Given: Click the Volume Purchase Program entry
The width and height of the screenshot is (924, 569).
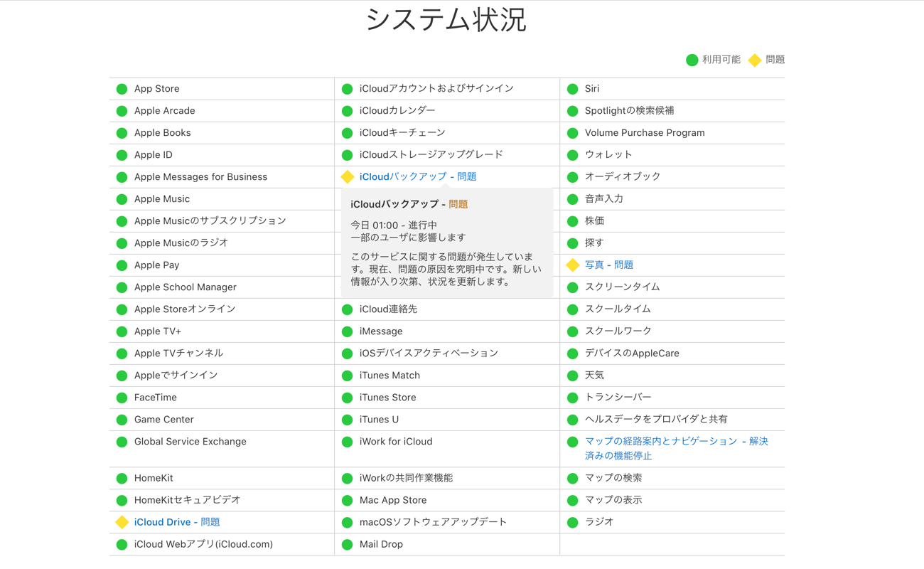Looking at the screenshot, I should [645, 133].
